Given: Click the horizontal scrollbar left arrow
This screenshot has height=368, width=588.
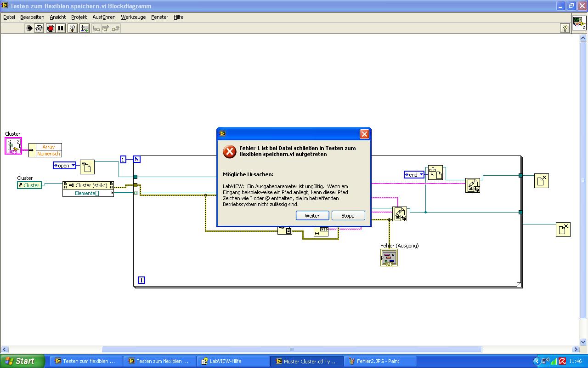Looking at the screenshot, I should 4,350.
